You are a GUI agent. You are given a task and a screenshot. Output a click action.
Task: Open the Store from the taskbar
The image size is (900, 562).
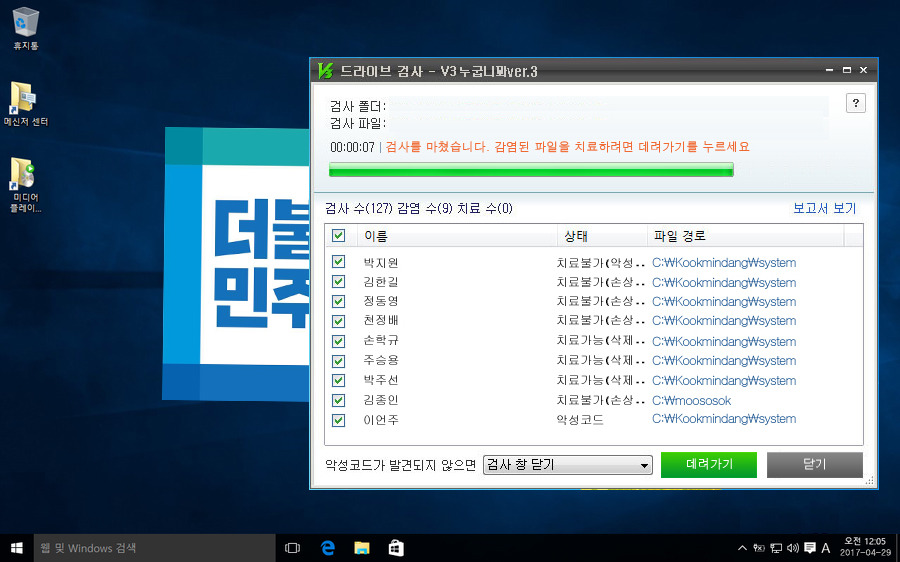tap(396, 548)
